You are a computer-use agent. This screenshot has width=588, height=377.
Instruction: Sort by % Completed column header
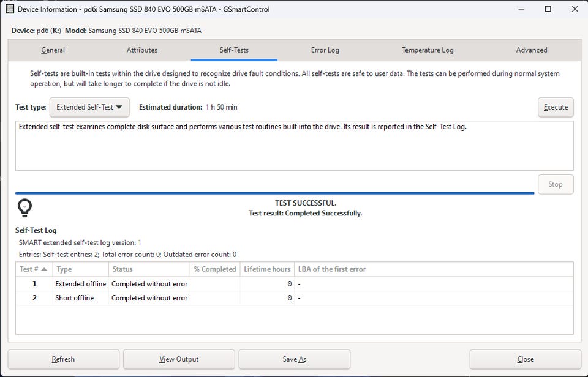tap(215, 269)
